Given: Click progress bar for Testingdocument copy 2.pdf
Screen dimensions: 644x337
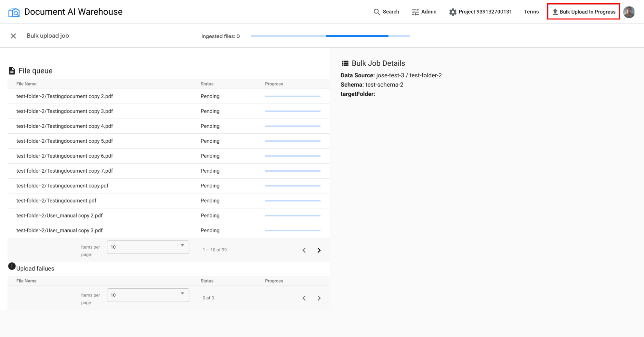Looking at the screenshot, I should (x=293, y=96).
